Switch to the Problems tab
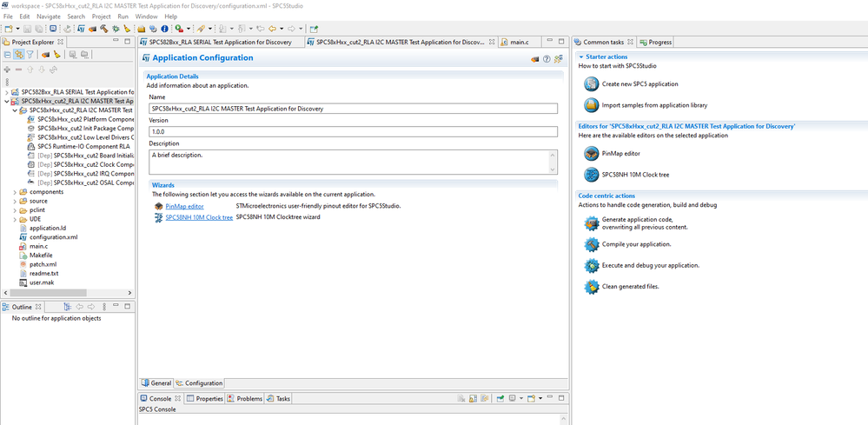 pyautogui.click(x=245, y=398)
